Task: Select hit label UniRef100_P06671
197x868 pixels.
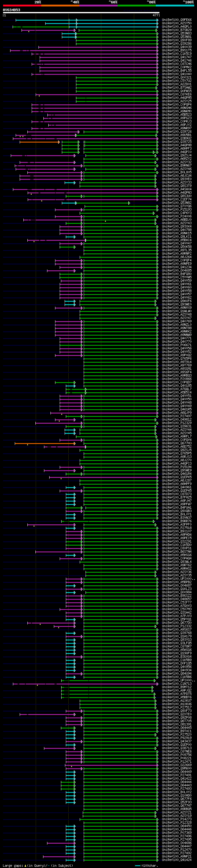Action: tap(177, 345)
